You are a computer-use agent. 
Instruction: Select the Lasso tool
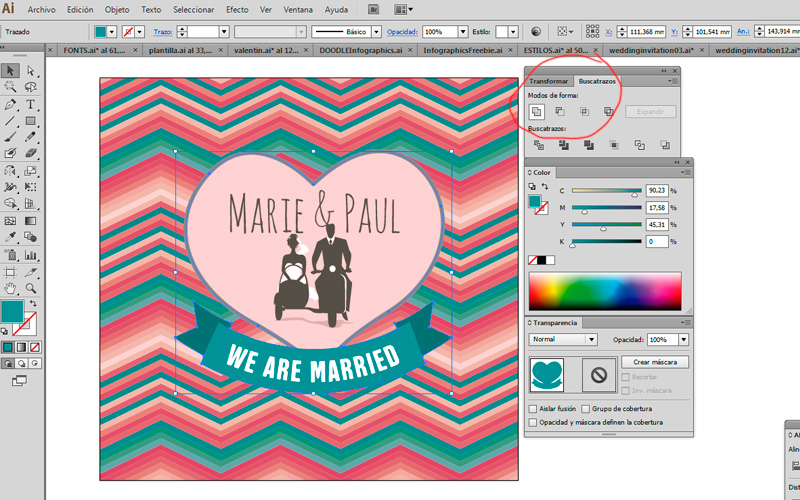[31, 87]
